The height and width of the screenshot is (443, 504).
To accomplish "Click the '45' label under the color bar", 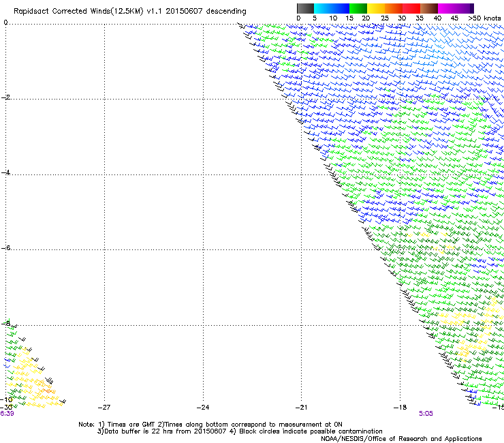I will click(x=454, y=18).
